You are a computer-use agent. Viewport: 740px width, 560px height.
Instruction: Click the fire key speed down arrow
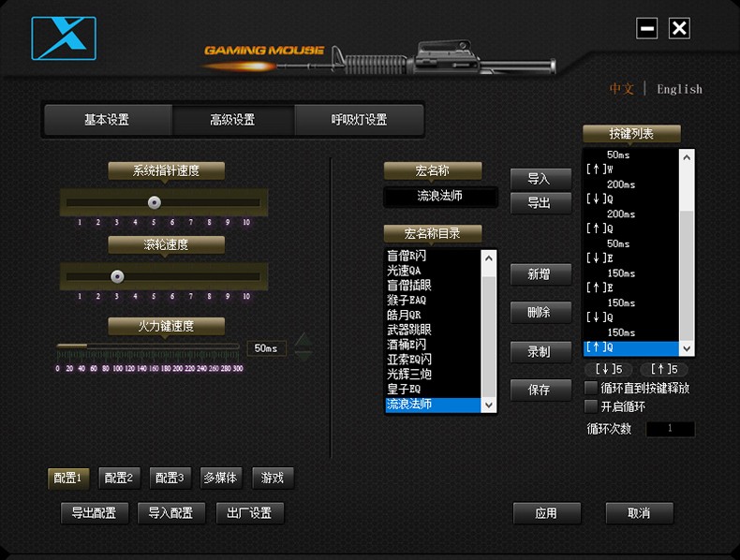[303, 356]
